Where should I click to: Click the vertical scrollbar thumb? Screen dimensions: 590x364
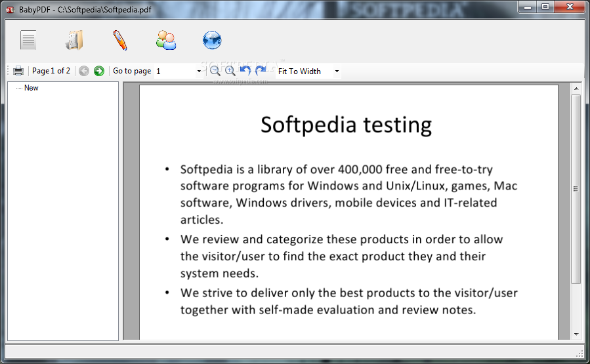[x=576, y=189]
